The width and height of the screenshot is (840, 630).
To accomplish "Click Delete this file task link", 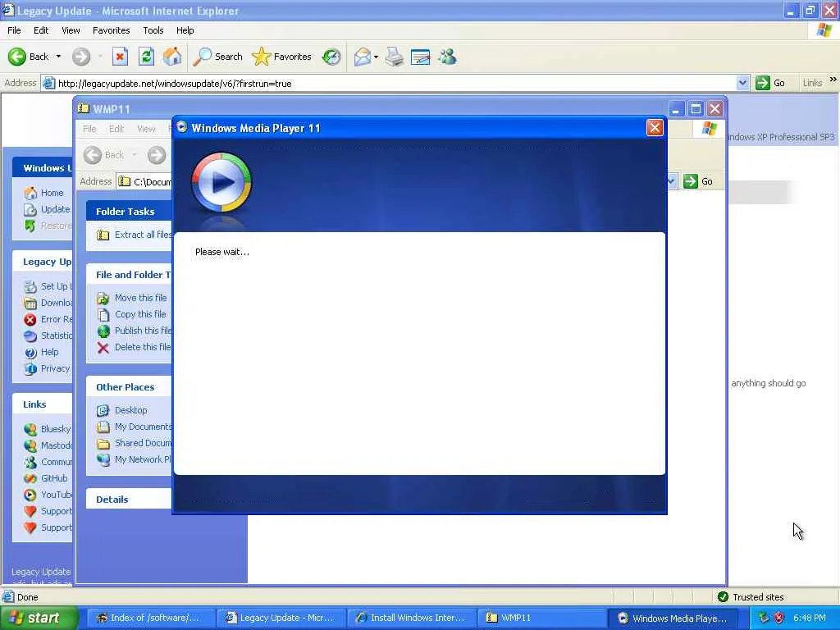I will [x=134, y=347].
